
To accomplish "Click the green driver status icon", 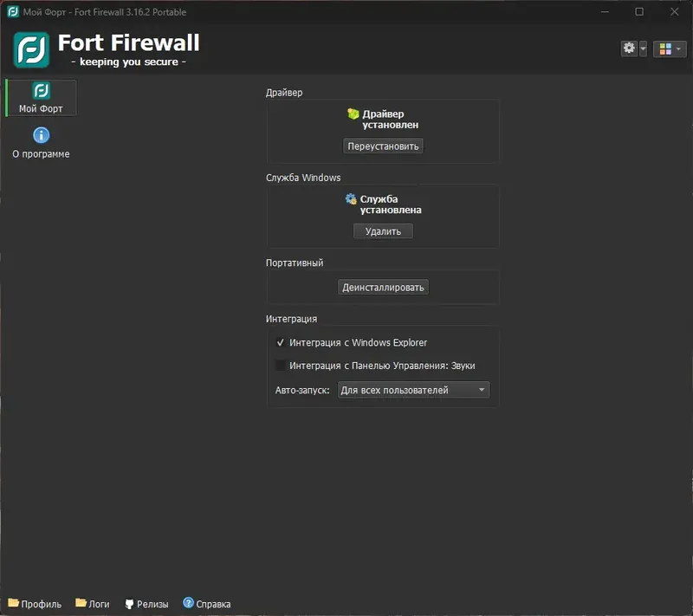I will pos(353,114).
